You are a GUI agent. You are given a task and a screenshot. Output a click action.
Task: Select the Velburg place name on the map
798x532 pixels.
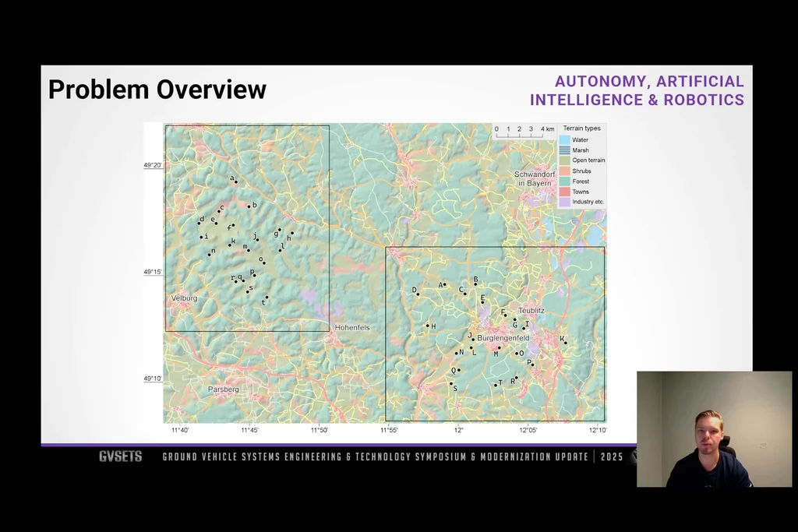(184, 298)
